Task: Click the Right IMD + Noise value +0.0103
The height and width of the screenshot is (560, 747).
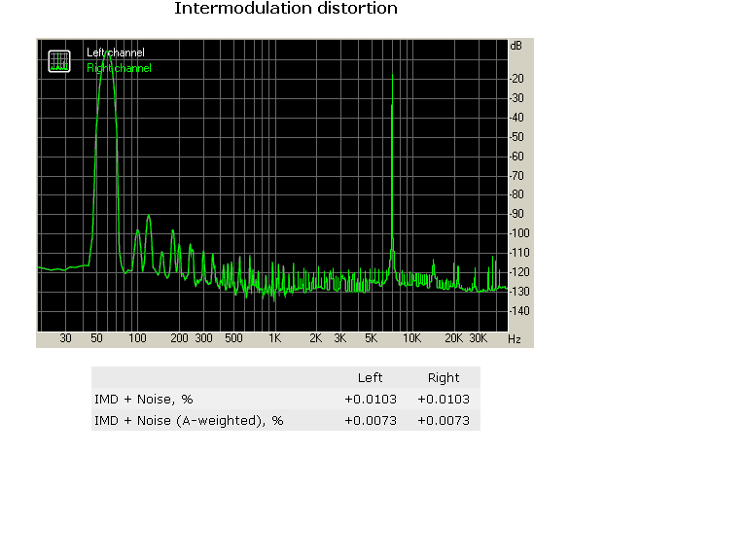Action: (444, 399)
